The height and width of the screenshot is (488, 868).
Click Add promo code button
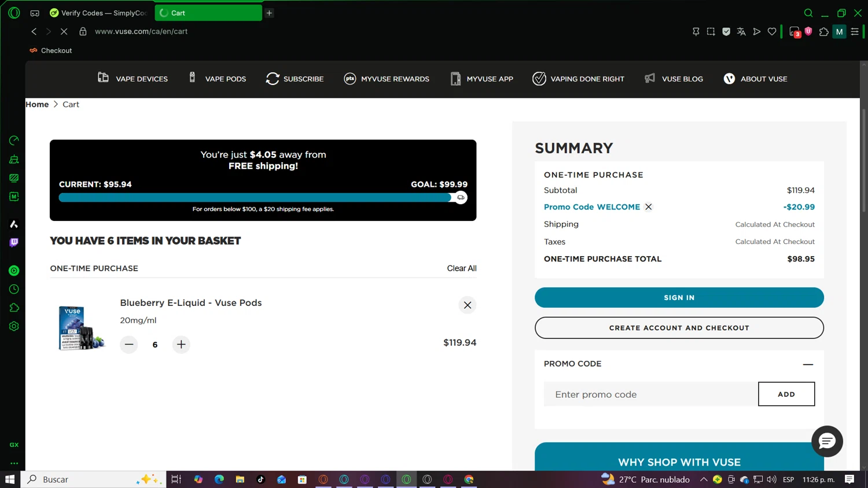[x=786, y=394]
